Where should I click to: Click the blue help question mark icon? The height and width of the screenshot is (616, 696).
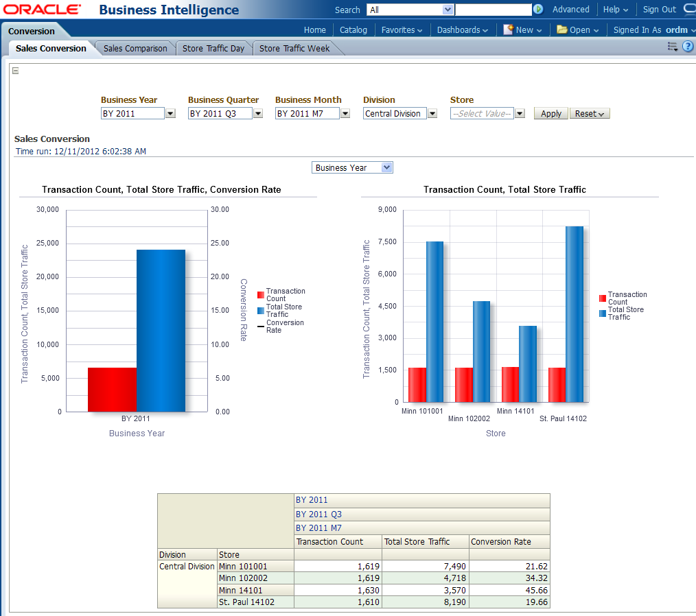(687, 47)
